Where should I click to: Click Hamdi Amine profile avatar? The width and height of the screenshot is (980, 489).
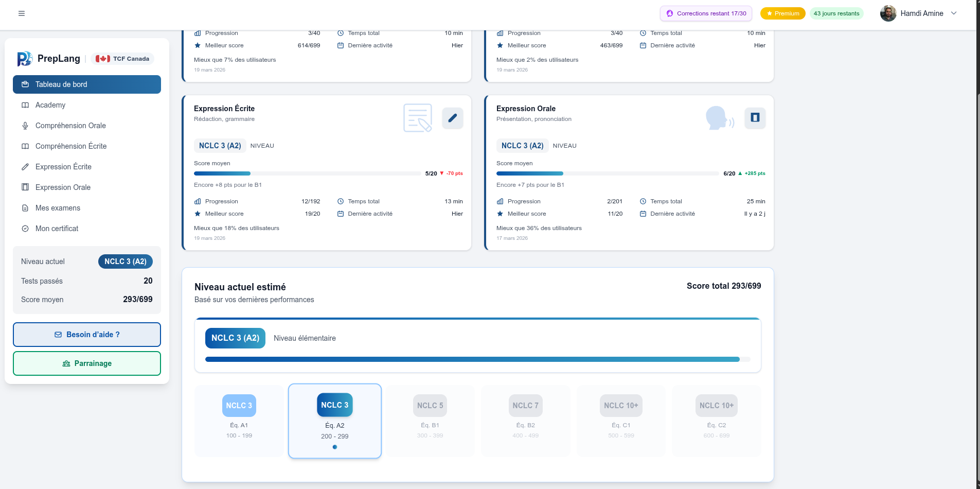tap(888, 13)
